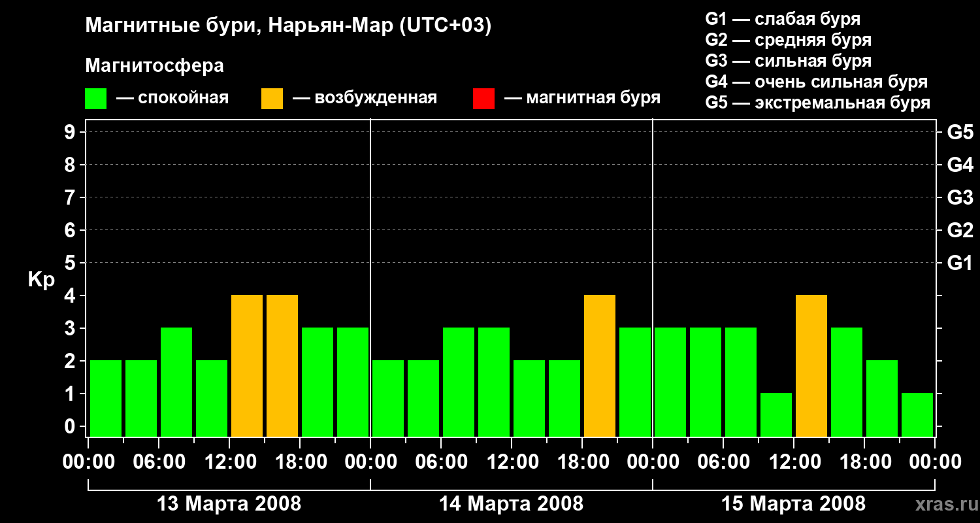Click the final 21:00–00:00 bar on 15 March
This screenshot has height=523, width=980.
point(917,414)
